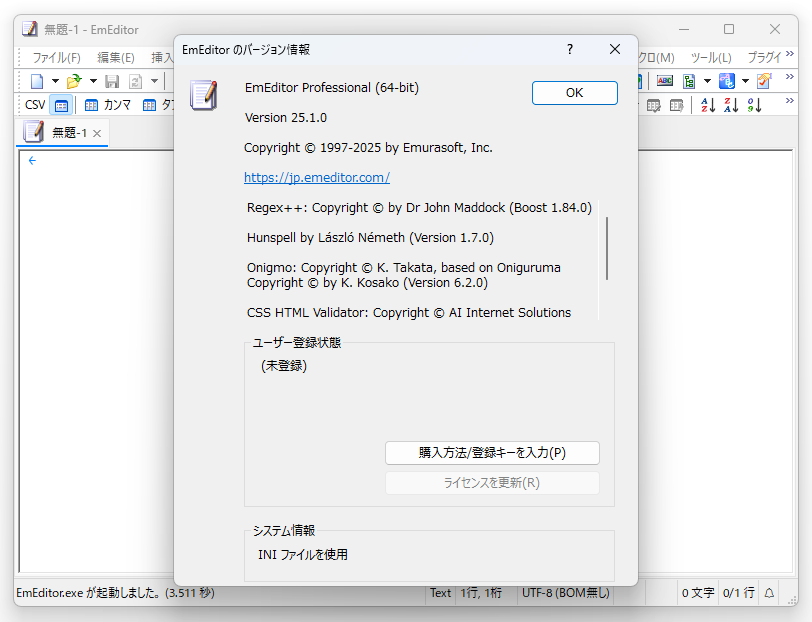812x622 pixels.
Task: Sort text ascending with the A-Z icon
Action: [708, 105]
